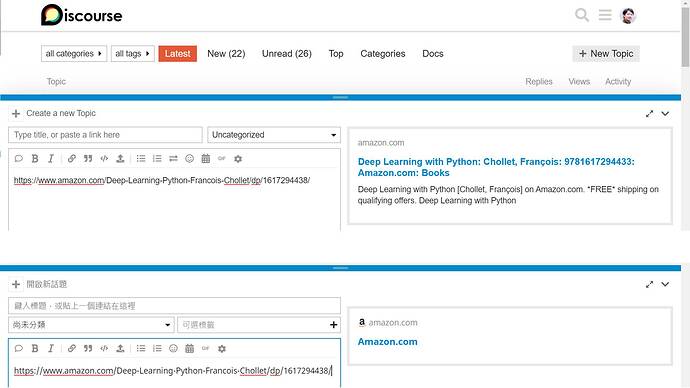Insert preformatted code in lower editor toolbar
This screenshot has width=690, height=388.
pos(104,348)
